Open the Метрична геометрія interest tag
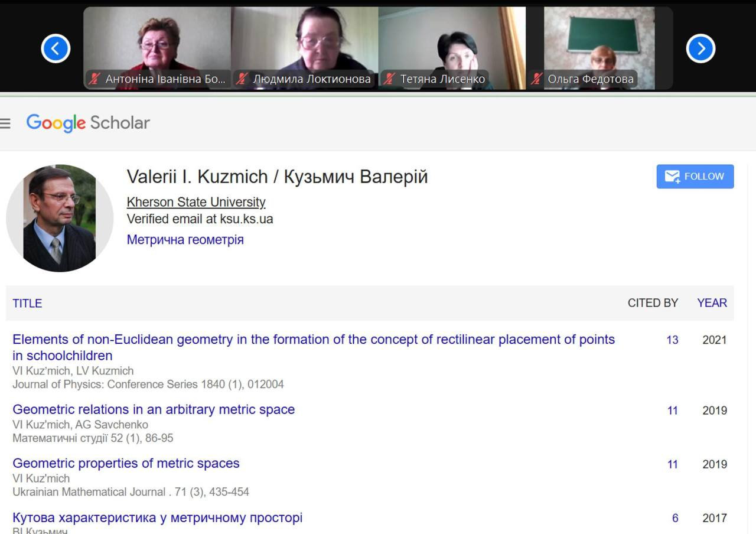The height and width of the screenshot is (534, 756). pyautogui.click(x=185, y=240)
